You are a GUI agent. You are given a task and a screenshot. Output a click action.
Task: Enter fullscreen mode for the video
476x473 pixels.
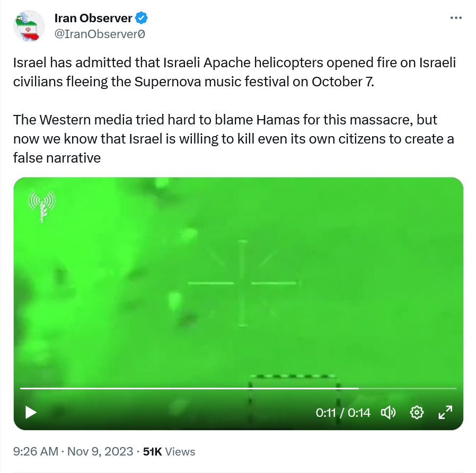pos(445,413)
